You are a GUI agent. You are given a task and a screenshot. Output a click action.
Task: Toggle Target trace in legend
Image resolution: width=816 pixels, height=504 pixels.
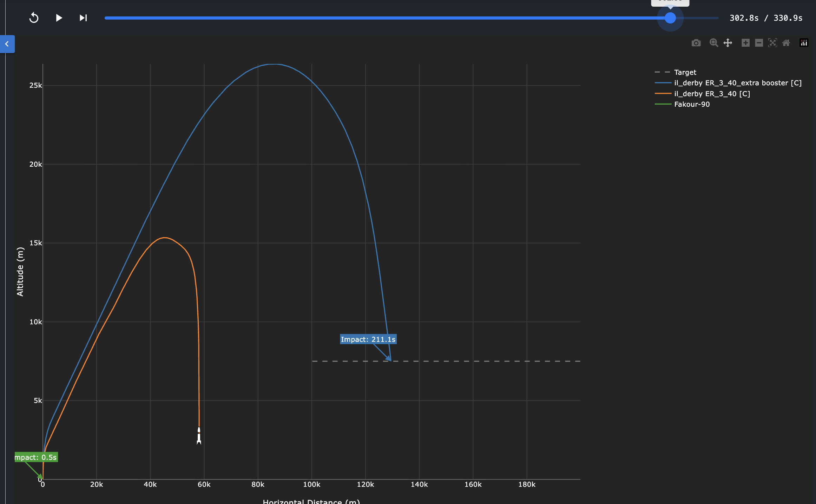[685, 72]
